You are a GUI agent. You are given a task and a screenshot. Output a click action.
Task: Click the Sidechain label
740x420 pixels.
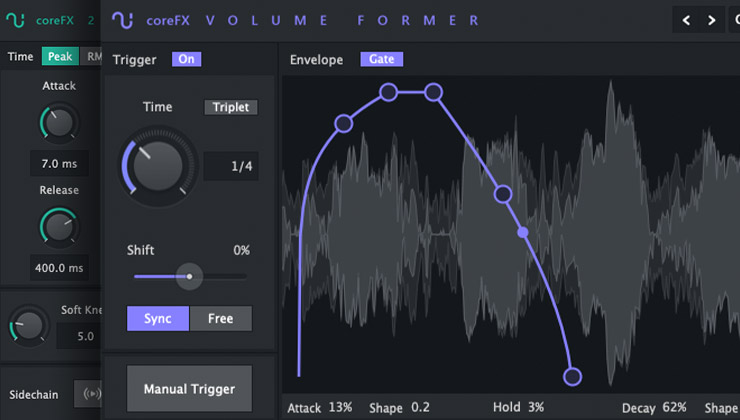[x=34, y=395]
